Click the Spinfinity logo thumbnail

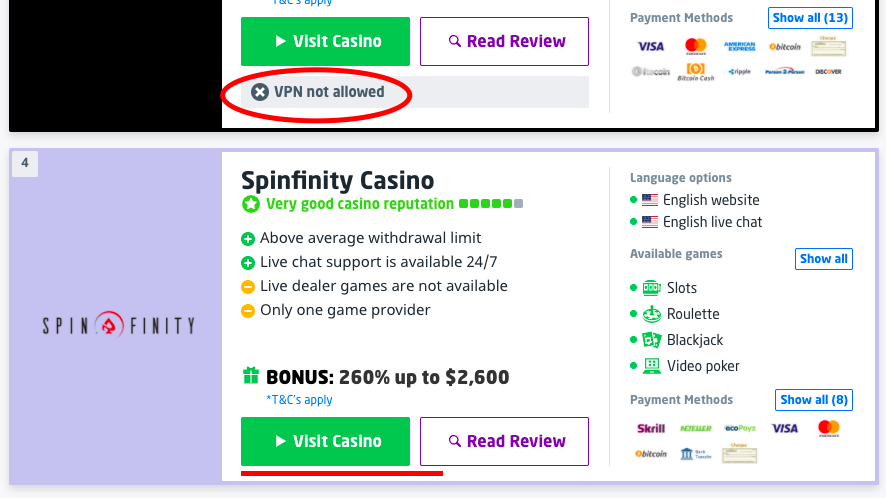click(118, 325)
